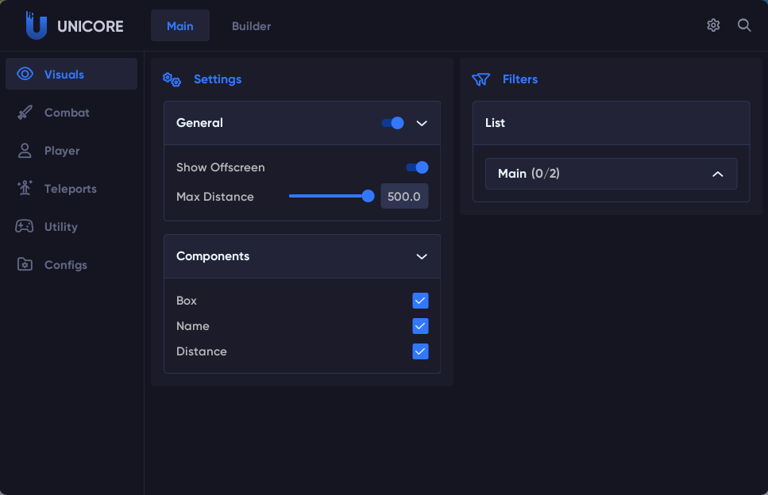Click the Max Distance slider handle
The height and width of the screenshot is (495, 768).
click(368, 196)
